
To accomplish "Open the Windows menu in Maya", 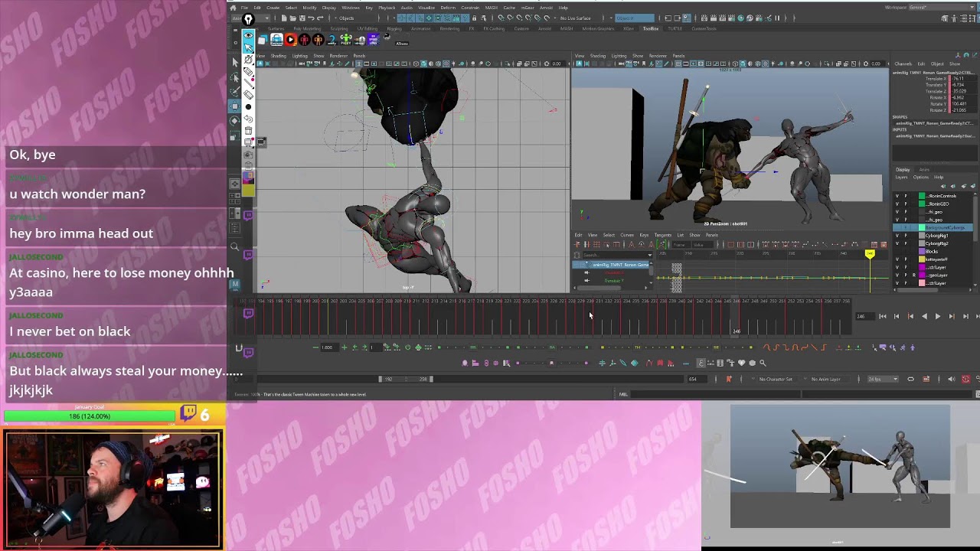I will [351, 8].
